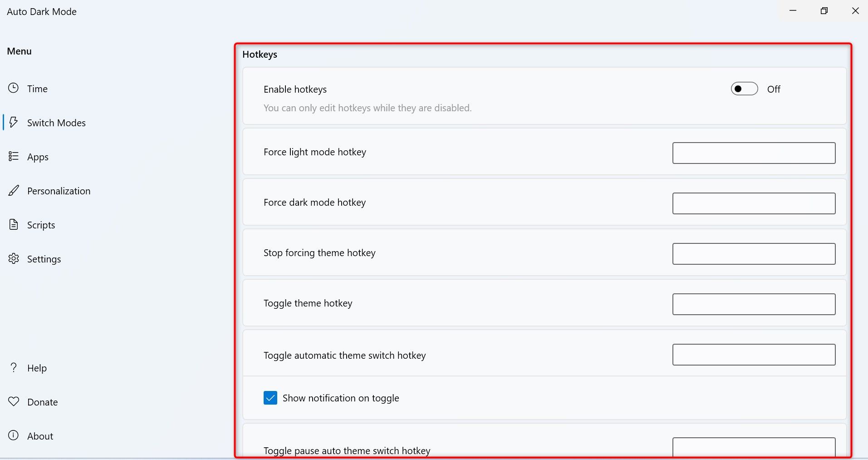Focus Toggle automatic theme switch hotkey field
868x460 pixels.
pyautogui.click(x=754, y=355)
